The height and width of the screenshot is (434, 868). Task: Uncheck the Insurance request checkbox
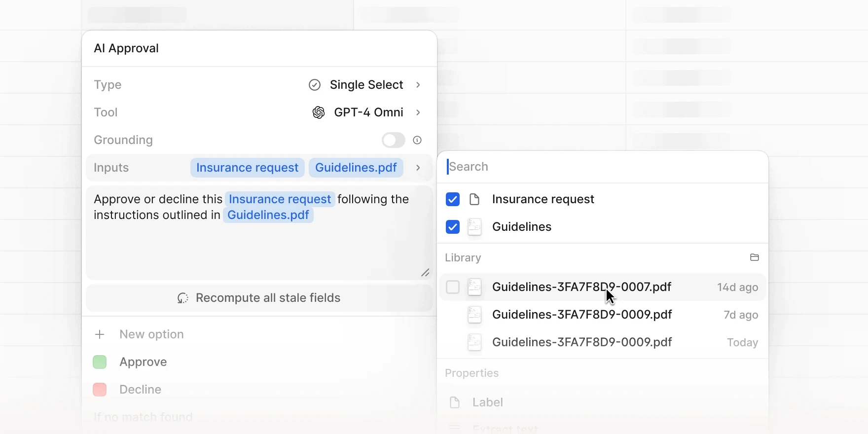point(453,199)
